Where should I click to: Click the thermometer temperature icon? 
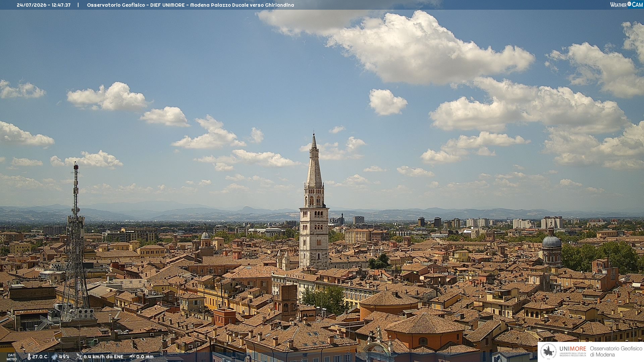point(29,357)
